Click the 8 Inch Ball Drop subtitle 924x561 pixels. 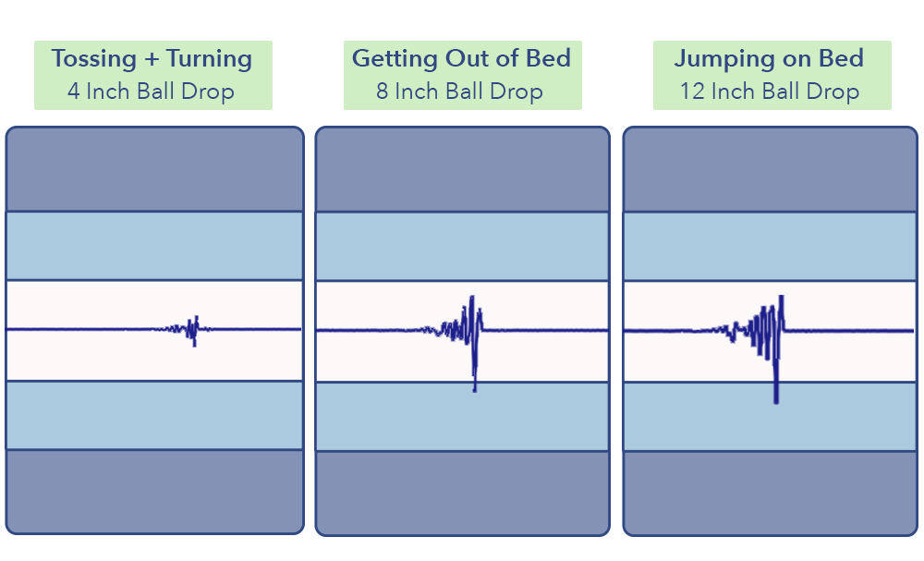(x=459, y=91)
